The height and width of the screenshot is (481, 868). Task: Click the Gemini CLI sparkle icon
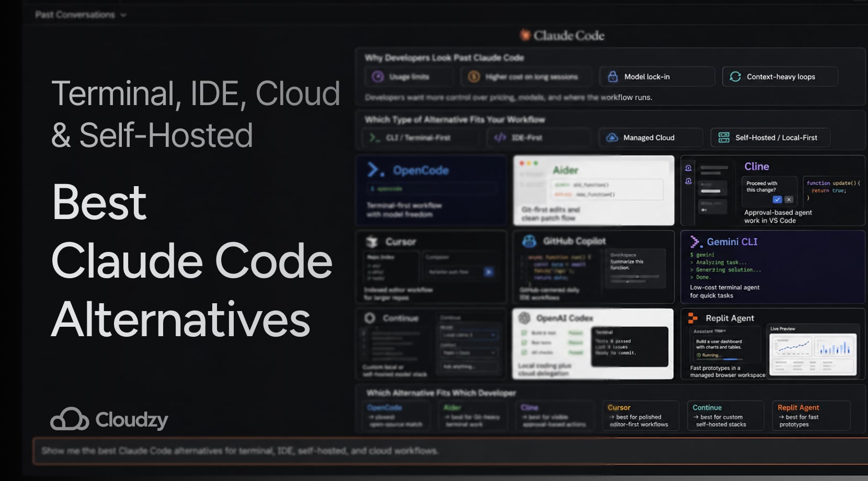(x=695, y=242)
